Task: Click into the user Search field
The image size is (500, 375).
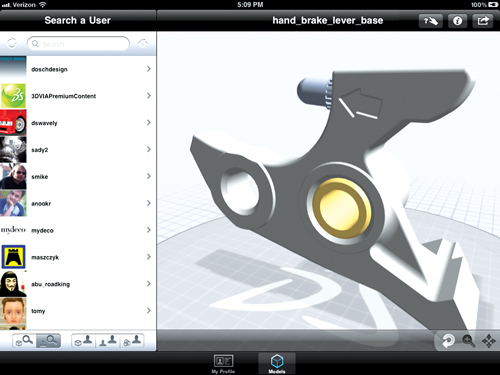Action: click(x=78, y=44)
